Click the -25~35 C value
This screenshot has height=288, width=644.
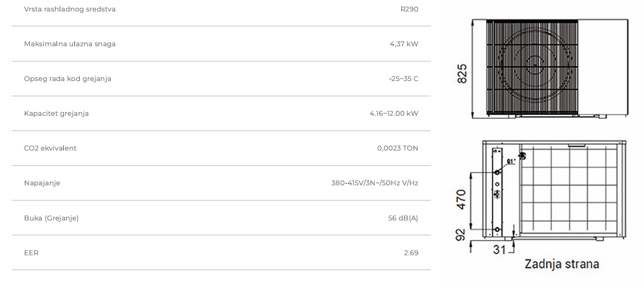pyautogui.click(x=403, y=79)
